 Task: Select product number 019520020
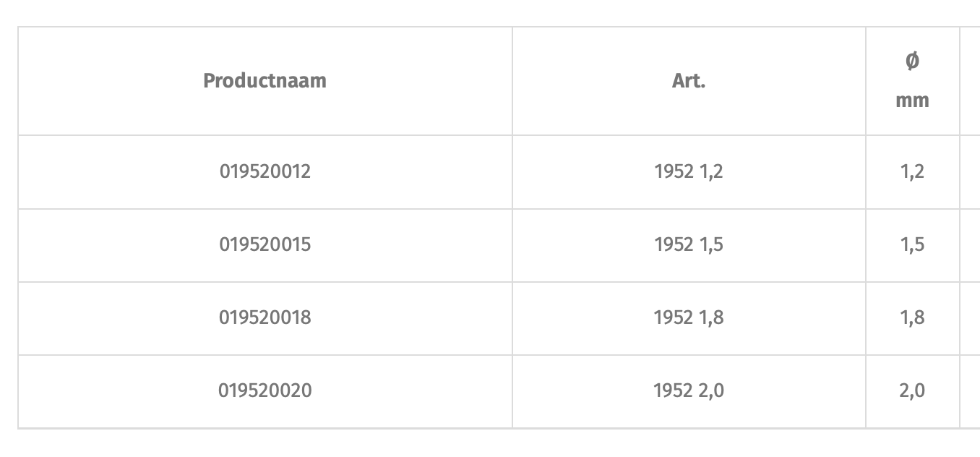pyautogui.click(x=265, y=391)
